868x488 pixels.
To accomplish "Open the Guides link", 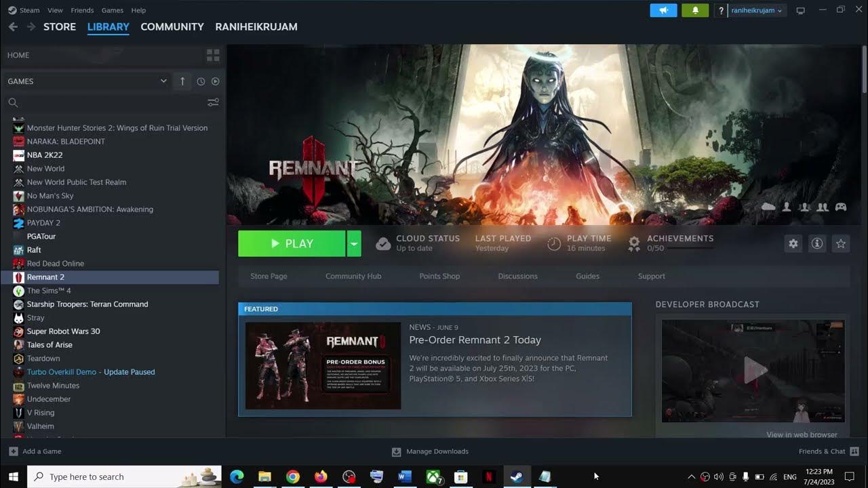I will (588, 276).
